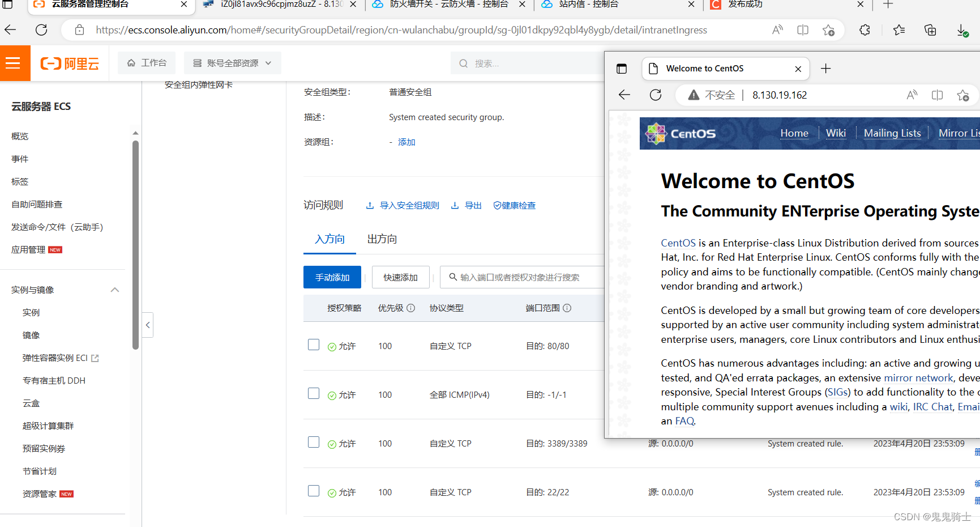Viewport: 980px width, 527px height.
Task: Open the downloads panel
Action: [962, 30]
